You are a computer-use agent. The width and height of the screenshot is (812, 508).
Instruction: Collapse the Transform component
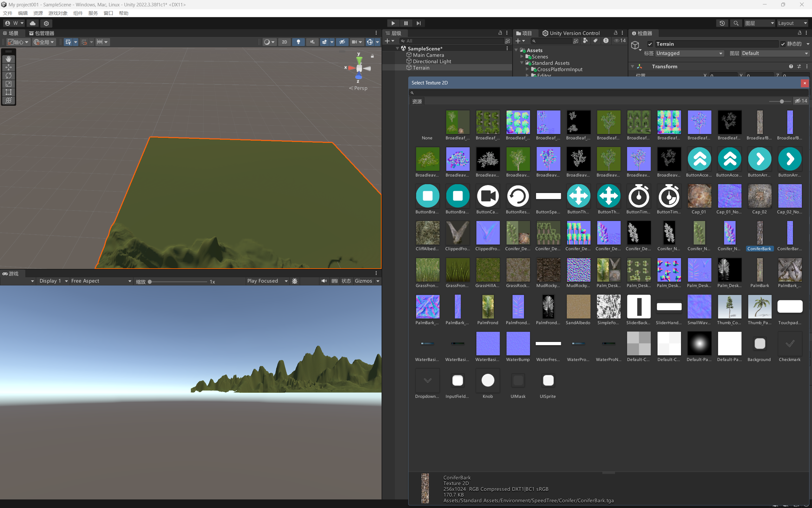point(632,67)
